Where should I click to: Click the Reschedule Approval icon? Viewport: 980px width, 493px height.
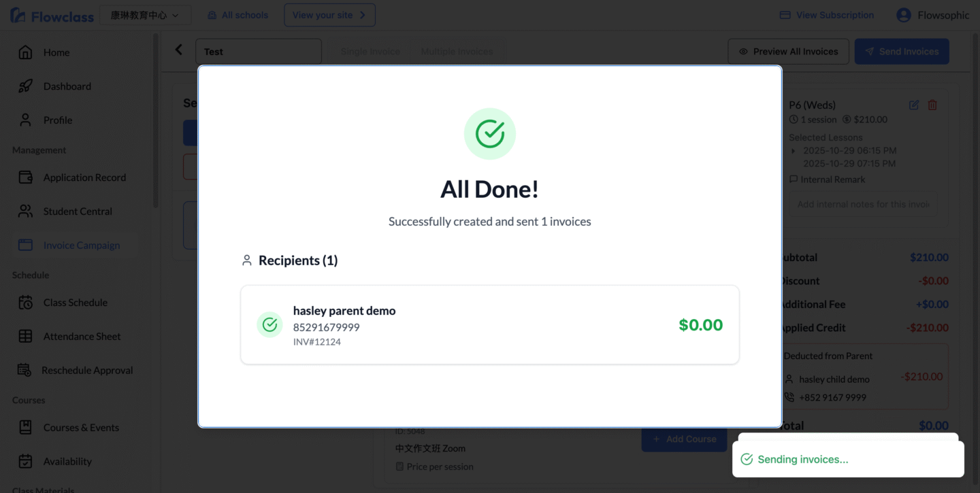[x=25, y=371]
